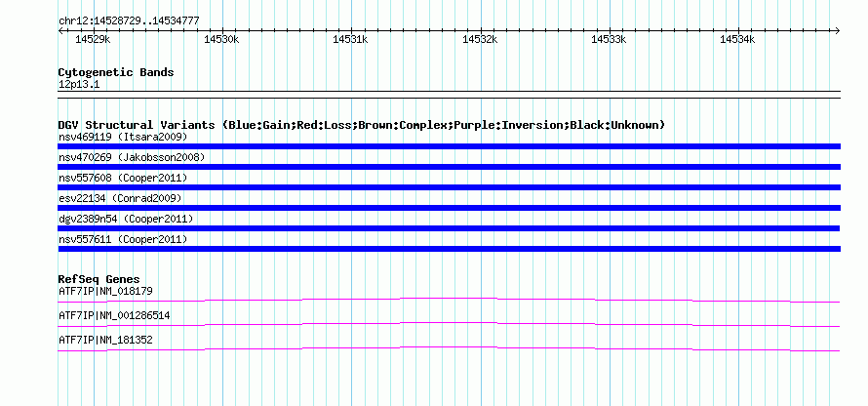Open the ATF7IP|NM_181352 transcript label
Screen dimensions: 868x406
[105, 340]
